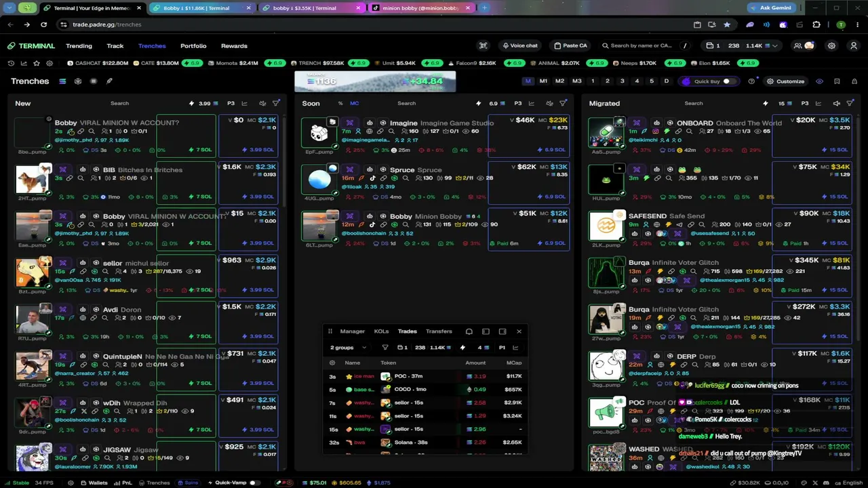Image resolution: width=868 pixels, height=488 pixels.
Task: Open the Customize button
Action: coord(785,81)
